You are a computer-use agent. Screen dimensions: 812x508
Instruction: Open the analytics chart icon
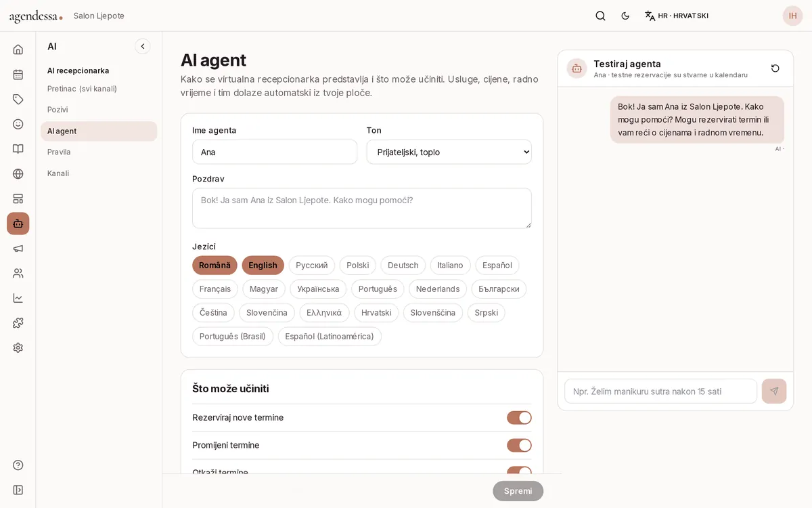(x=18, y=298)
